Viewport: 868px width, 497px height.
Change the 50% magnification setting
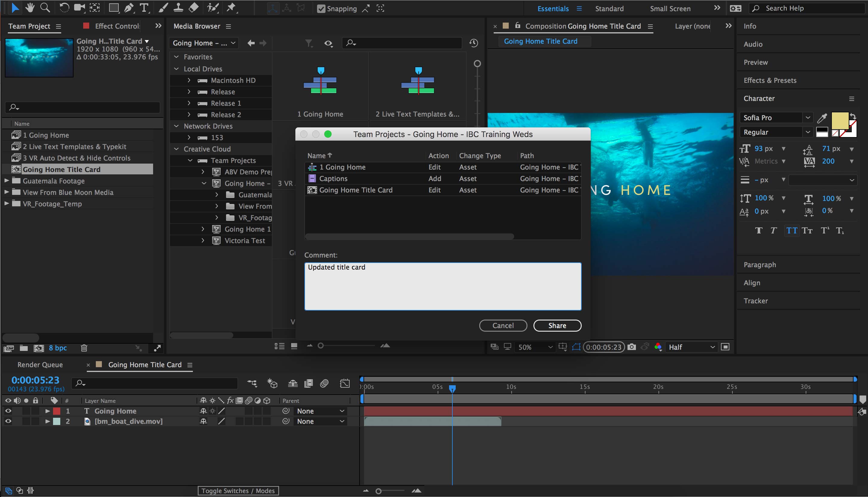[x=535, y=347]
